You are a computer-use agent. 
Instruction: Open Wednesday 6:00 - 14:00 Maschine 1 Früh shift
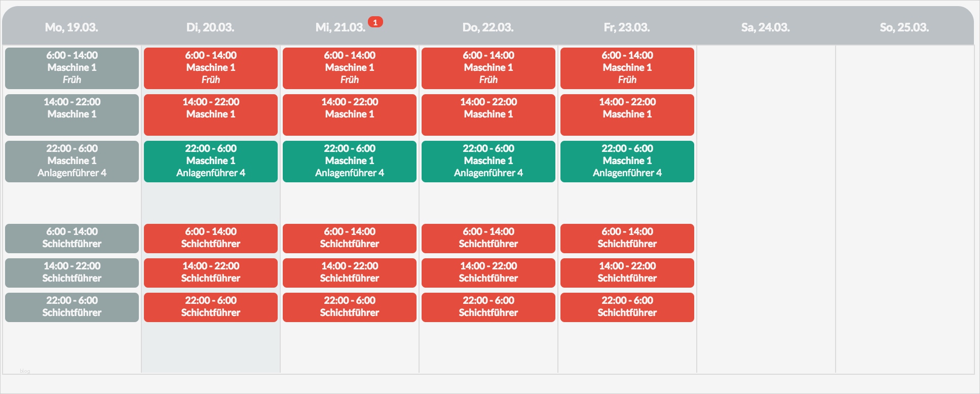pyautogui.click(x=350, y=68)
